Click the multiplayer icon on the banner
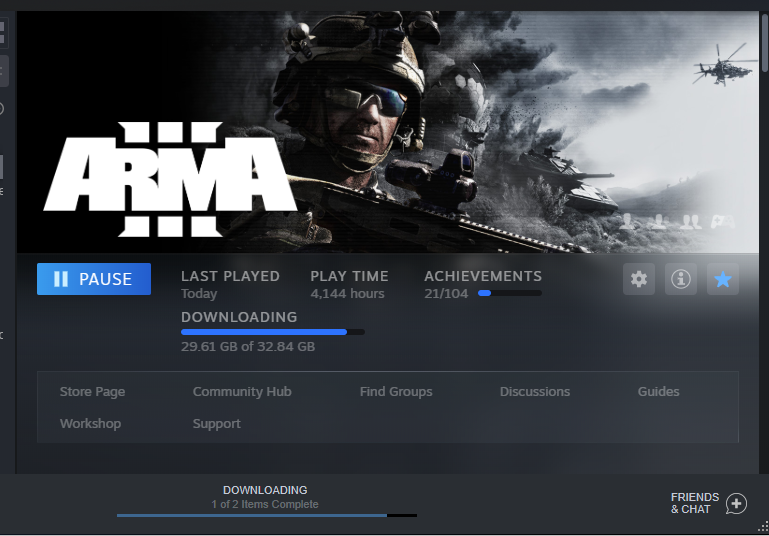Viewport: 769px width, 536px height. 659,222
